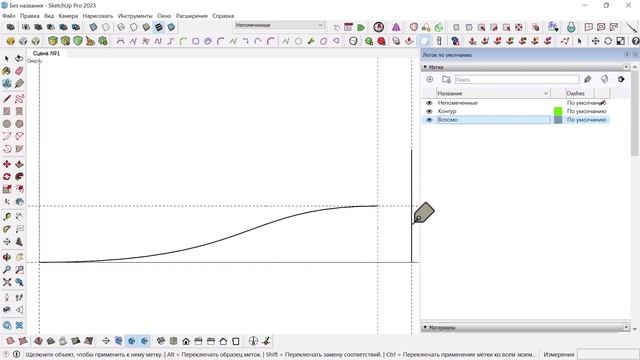
Task: Click the green color swatch of Контур
Action: (558, 111)
